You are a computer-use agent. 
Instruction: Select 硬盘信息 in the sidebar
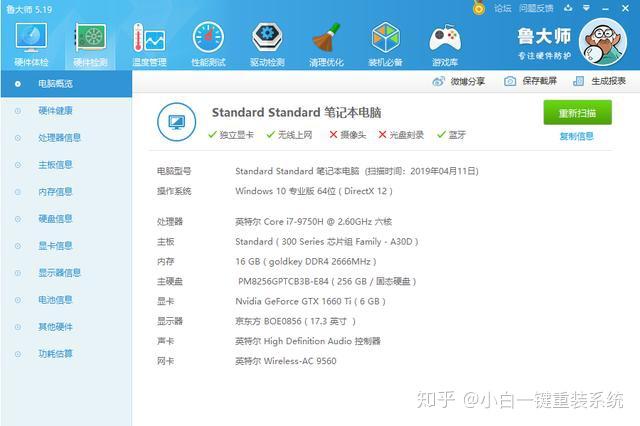[x=55, y=219]
